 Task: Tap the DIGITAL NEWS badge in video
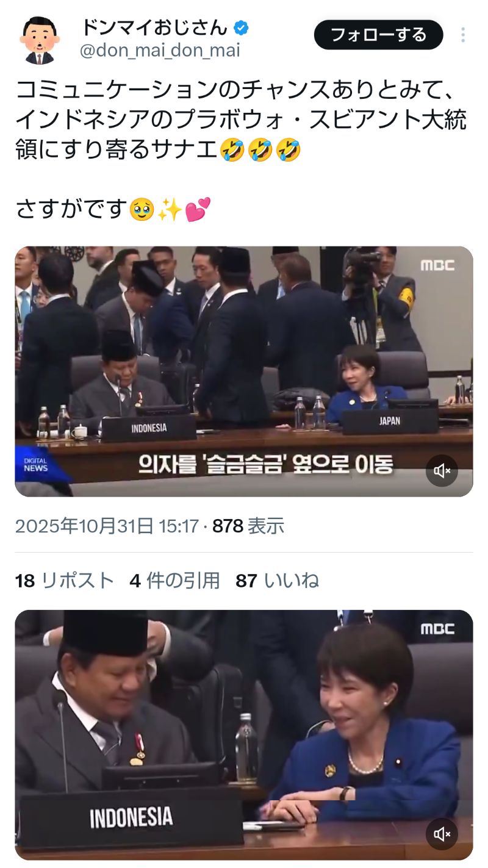click(x=35, y=465)
